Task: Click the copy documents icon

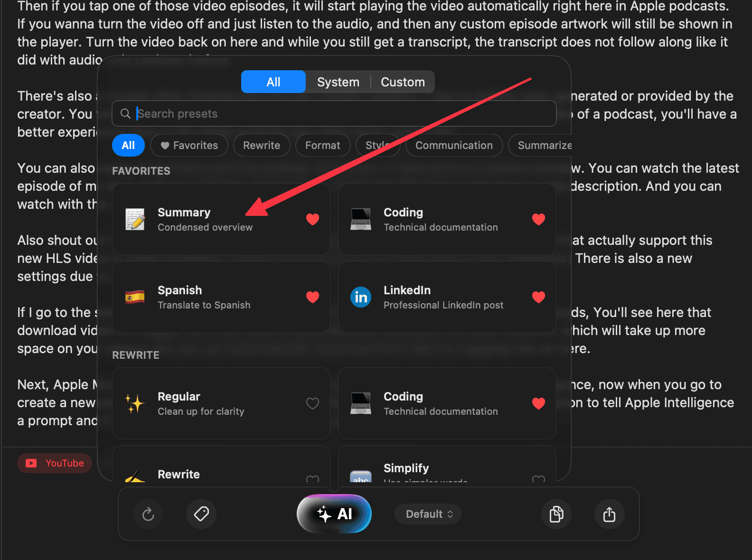Action: 556,514
